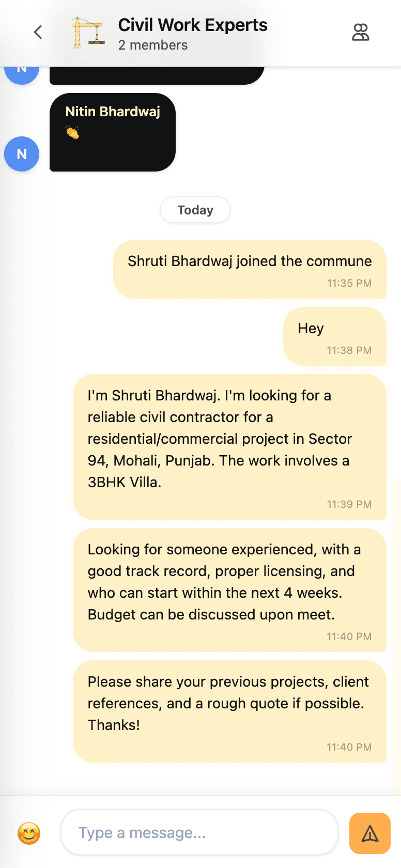
Task: Select the message about starting within 4 weeks
Action: pyautogui.click(x=229, y=589)
